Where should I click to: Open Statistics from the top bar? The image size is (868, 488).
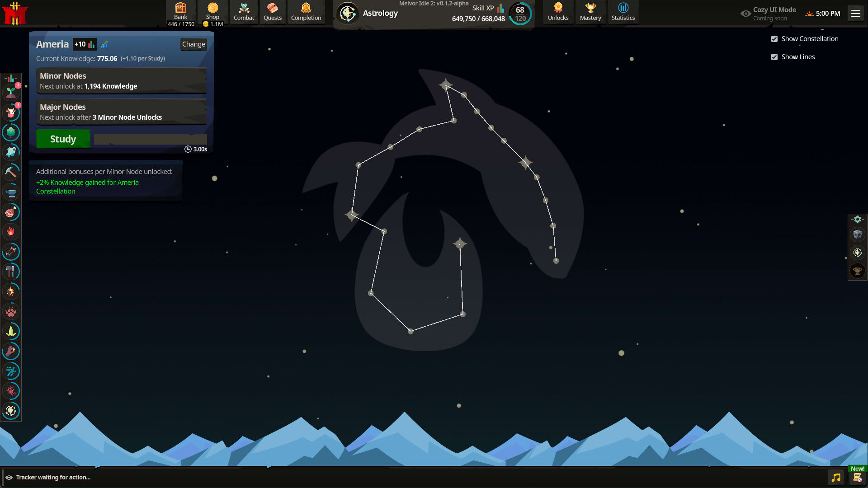(623, 12)
